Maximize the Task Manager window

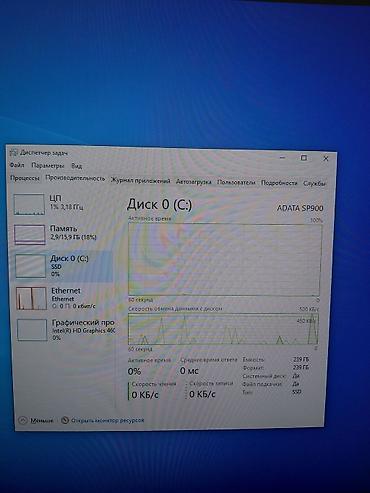tap(304, 158)
